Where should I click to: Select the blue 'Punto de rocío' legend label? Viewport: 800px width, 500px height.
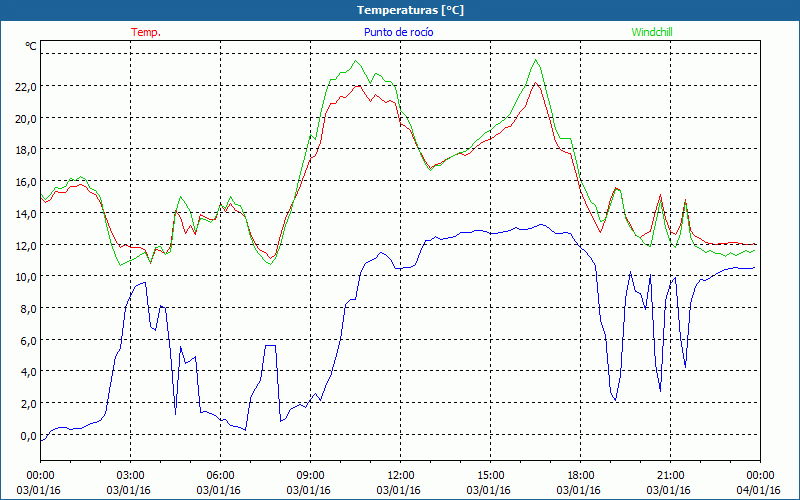[398, 32]
